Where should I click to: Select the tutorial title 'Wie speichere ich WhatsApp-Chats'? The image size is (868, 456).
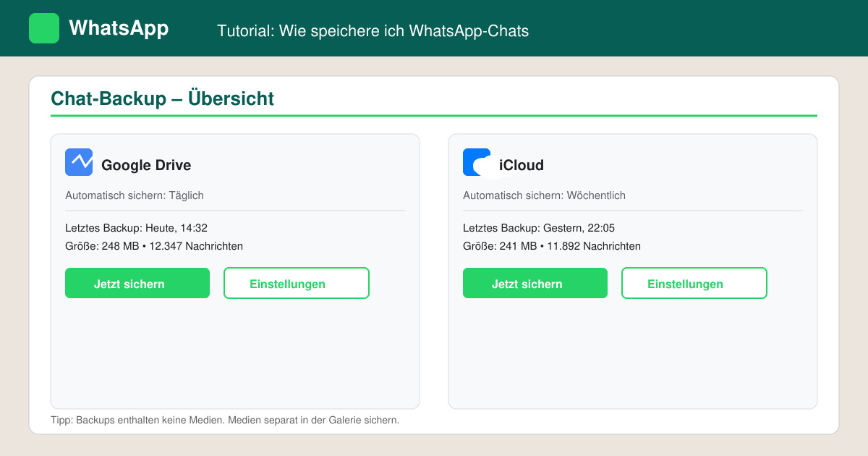[x=405, y=31]
